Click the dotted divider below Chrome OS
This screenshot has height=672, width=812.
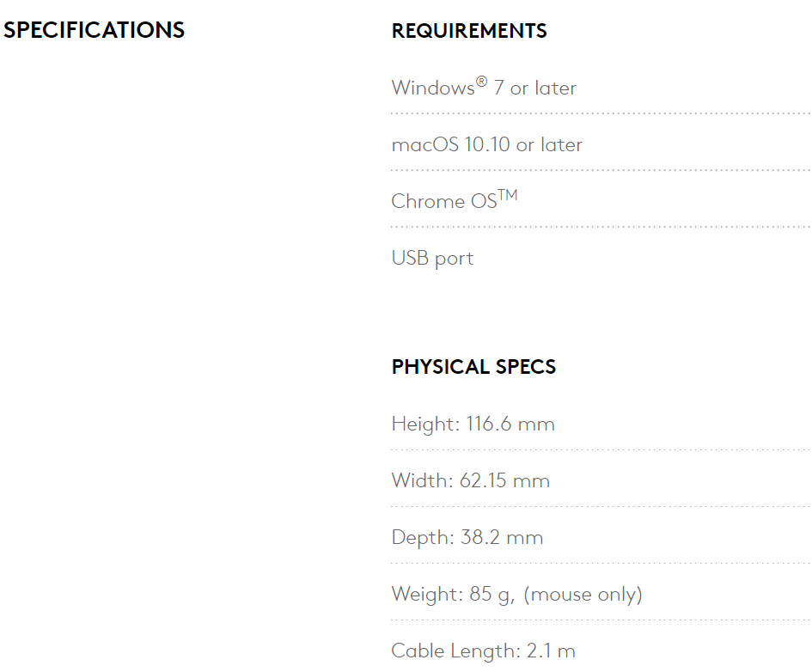pos(600,227)
